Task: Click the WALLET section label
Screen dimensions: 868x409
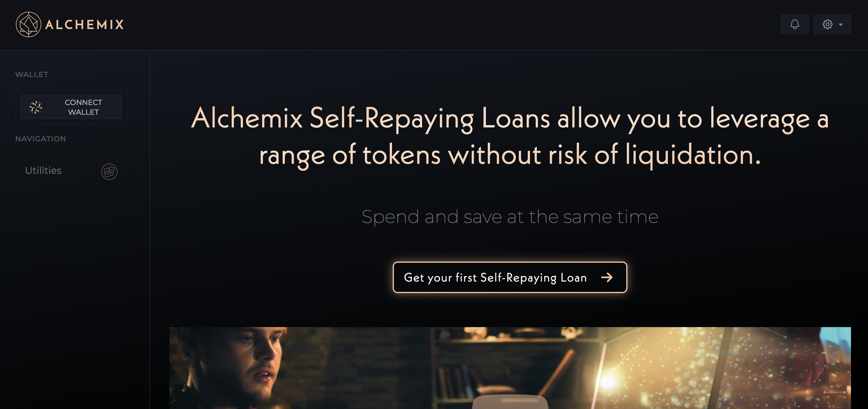Action: click(32, 74)
